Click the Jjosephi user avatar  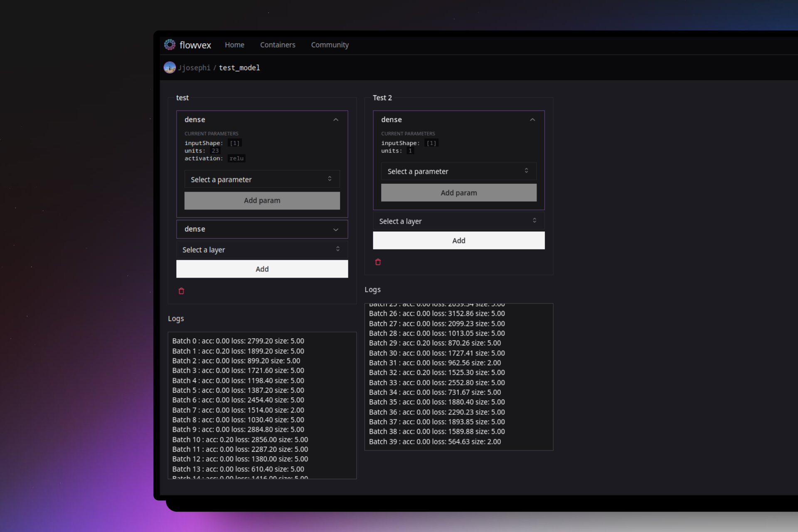[x=170, y=67]
